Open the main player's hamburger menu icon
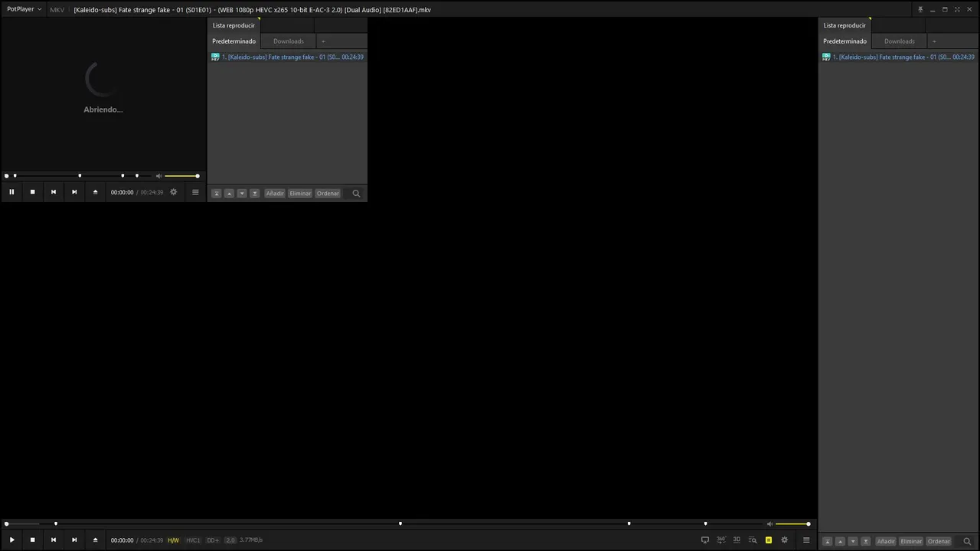This screenshot has height=551, width=980. 806,540
